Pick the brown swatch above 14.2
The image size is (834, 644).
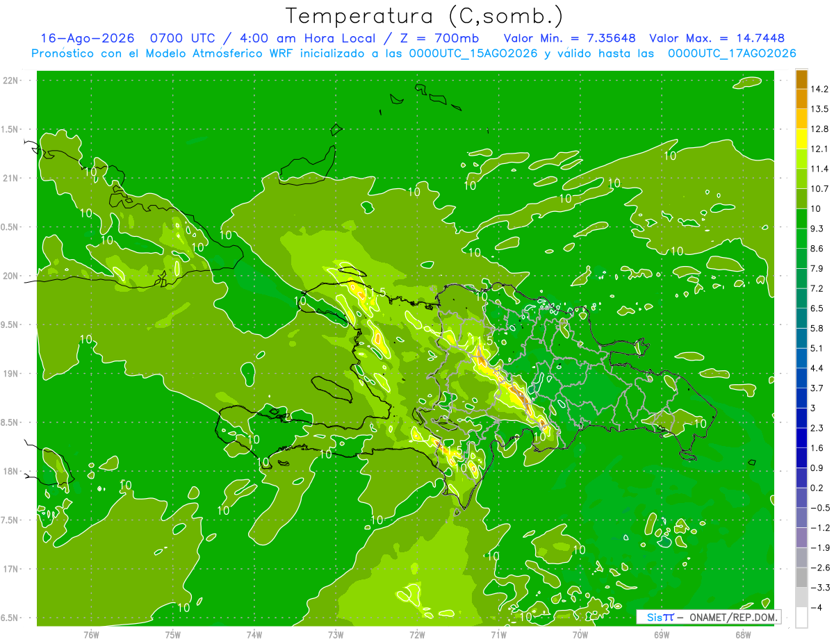click(x=801, y=79)
